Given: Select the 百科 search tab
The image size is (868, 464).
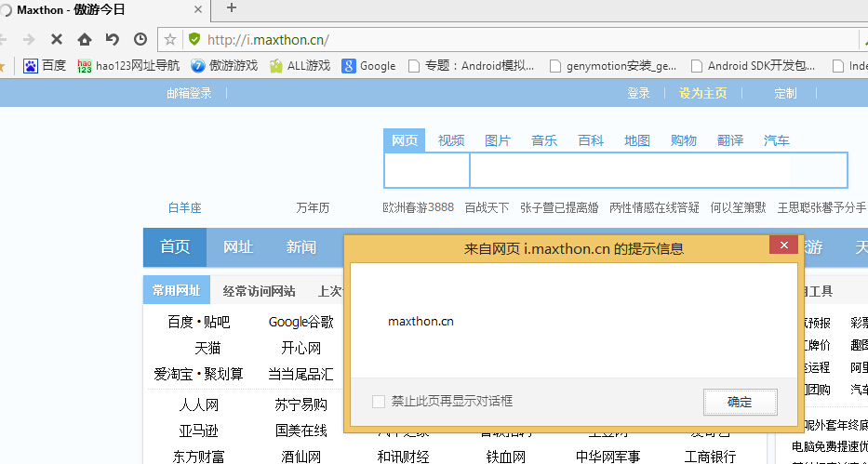Looking at the screenshot, I should [x=591, y=140].
